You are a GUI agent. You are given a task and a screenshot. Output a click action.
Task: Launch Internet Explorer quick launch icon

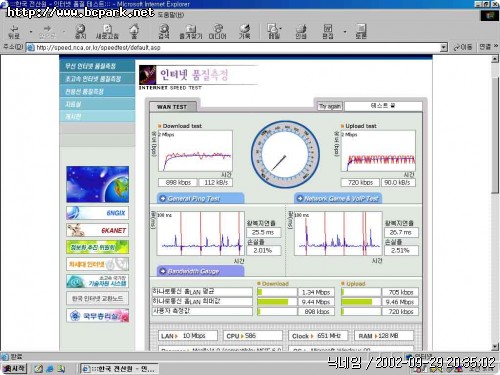pyautogui.click(x=50, y=369)
